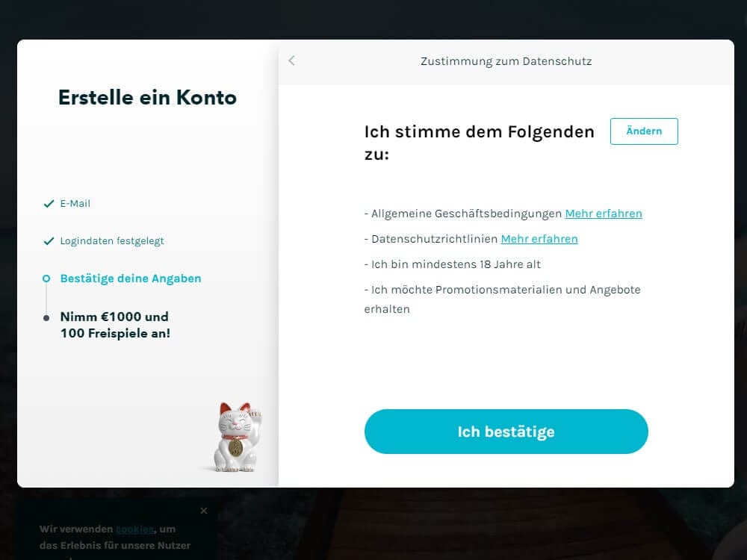
Task: Click the Ändern button
Action: point(644,131)
